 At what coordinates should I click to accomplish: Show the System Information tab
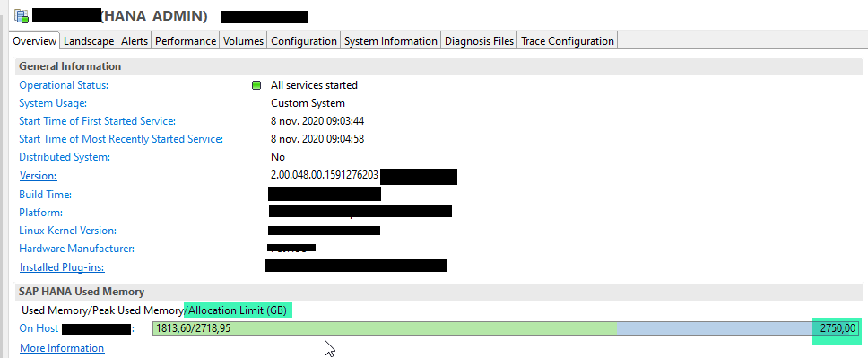(x=391, y=41)
